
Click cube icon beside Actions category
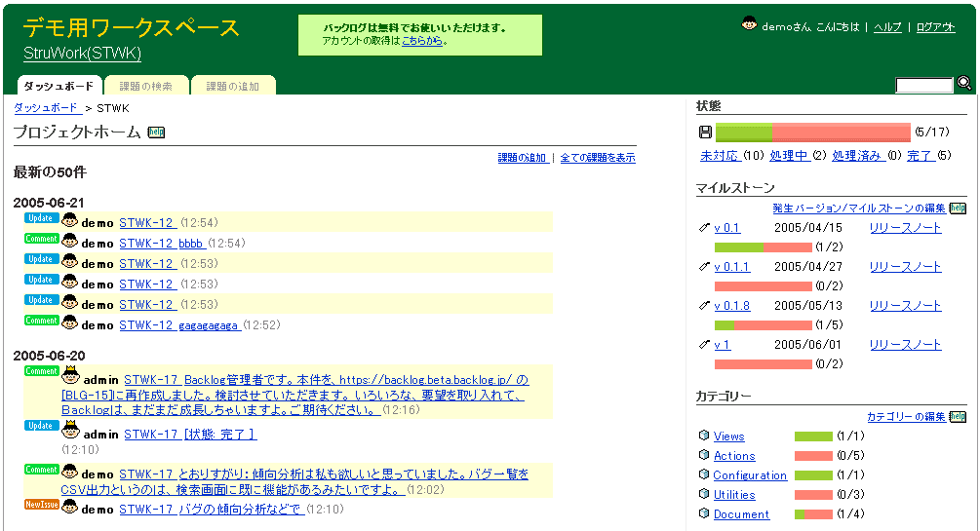point(704,455)
